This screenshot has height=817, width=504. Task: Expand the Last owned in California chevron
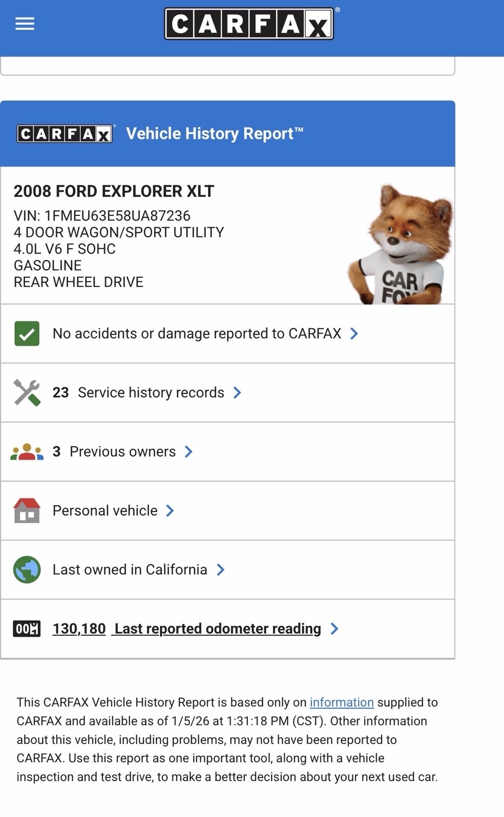tap(220, 570)
